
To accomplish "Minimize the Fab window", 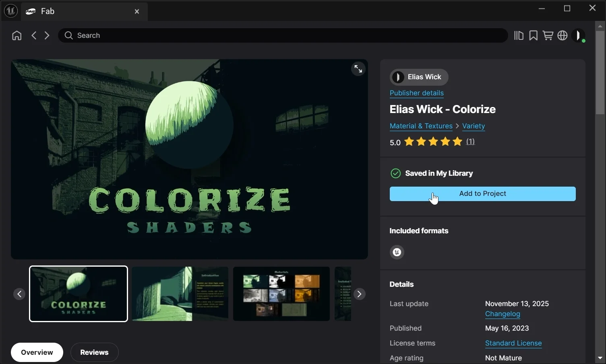I will click(x=542, y=8).
